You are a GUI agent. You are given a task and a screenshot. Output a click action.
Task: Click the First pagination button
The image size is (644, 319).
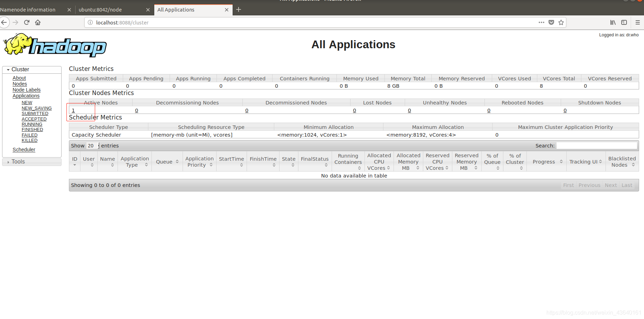(x=568, y=185)
